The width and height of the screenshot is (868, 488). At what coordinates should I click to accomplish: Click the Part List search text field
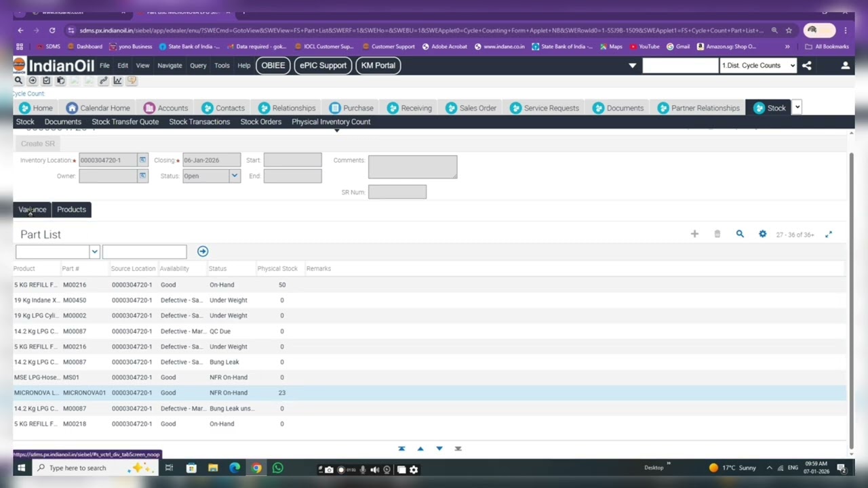click(144, 252)
